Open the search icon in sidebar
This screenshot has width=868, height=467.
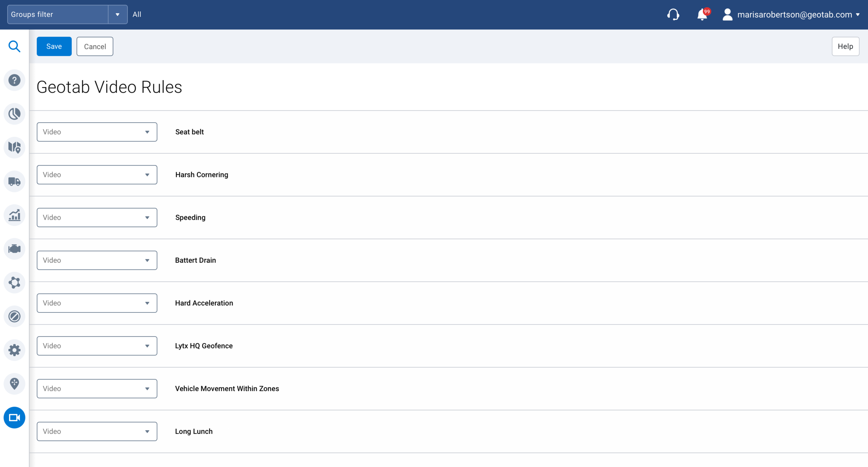14,46
